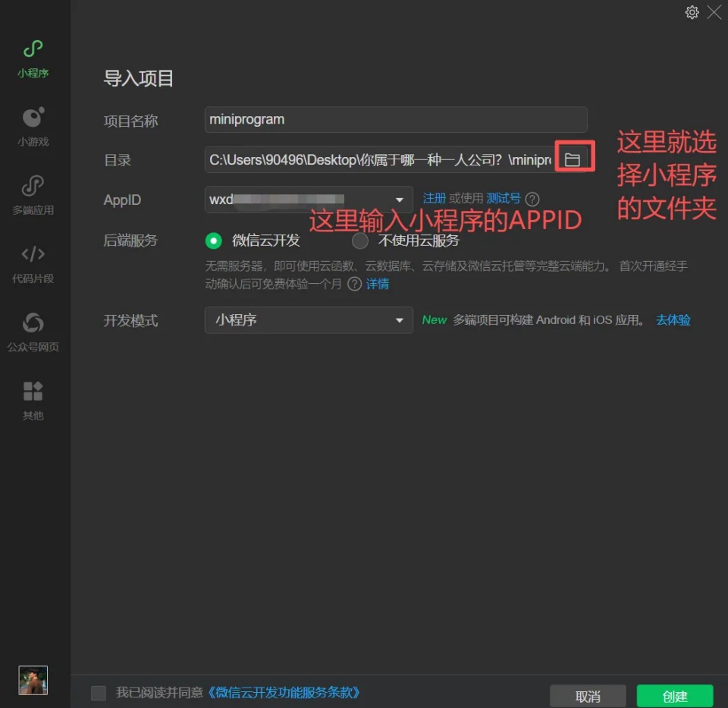728x708 pixels.
Task: Select the 小程序 sidebar category
Action: click(33, 59)
